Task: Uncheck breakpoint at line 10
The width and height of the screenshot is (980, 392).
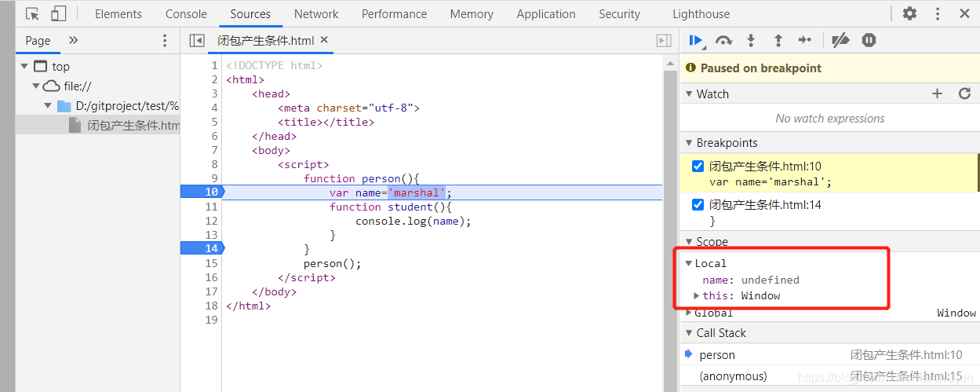Action: tap(698, 167)
